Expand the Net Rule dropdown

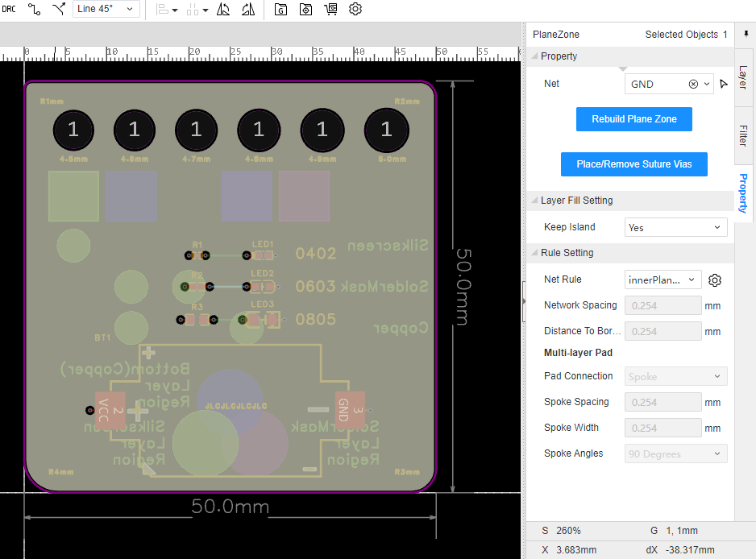click(x=663, y=280)
